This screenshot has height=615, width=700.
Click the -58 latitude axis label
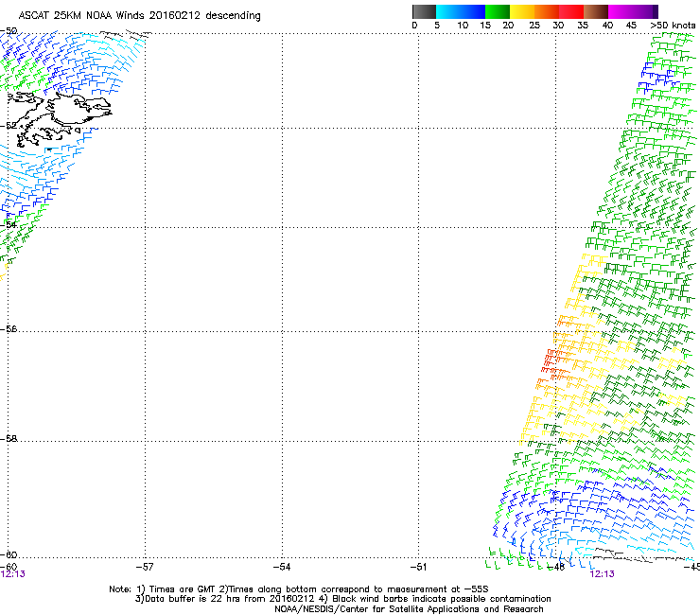coord(9,439)
